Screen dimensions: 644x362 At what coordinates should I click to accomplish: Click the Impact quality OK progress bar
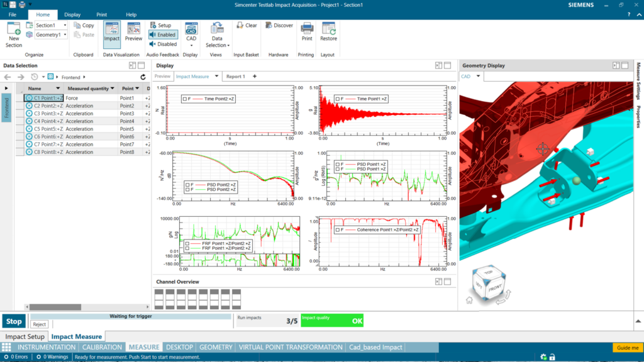click(331, 321)
